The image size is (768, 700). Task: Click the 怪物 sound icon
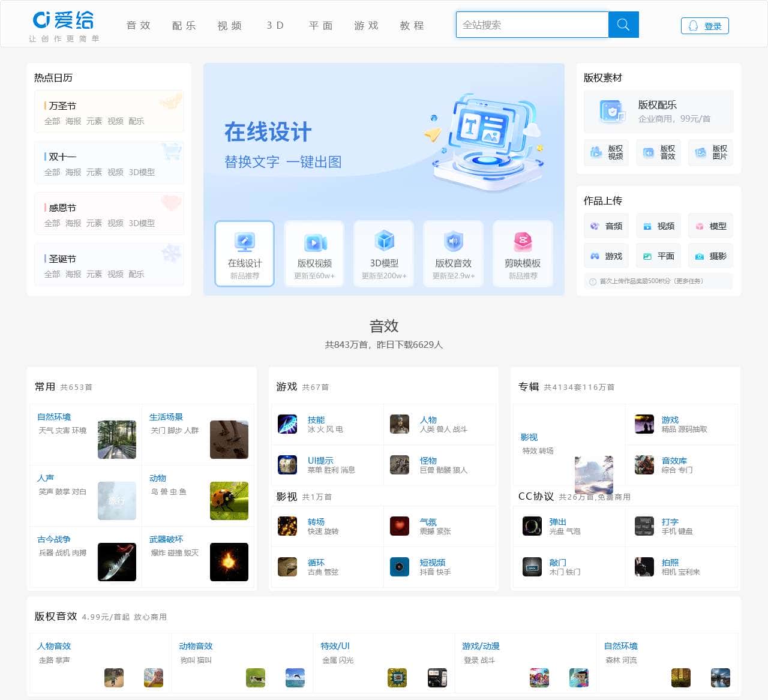tap(400, 465)
